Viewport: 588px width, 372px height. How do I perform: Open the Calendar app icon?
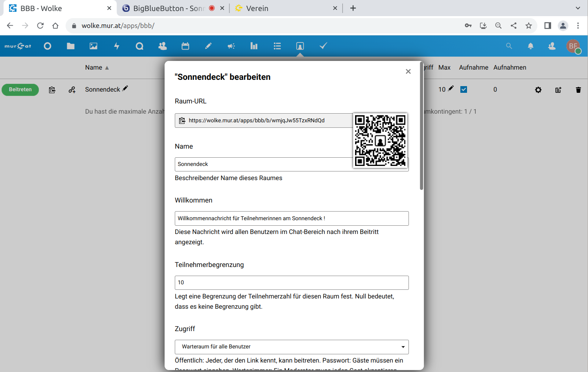click(185, 46)
